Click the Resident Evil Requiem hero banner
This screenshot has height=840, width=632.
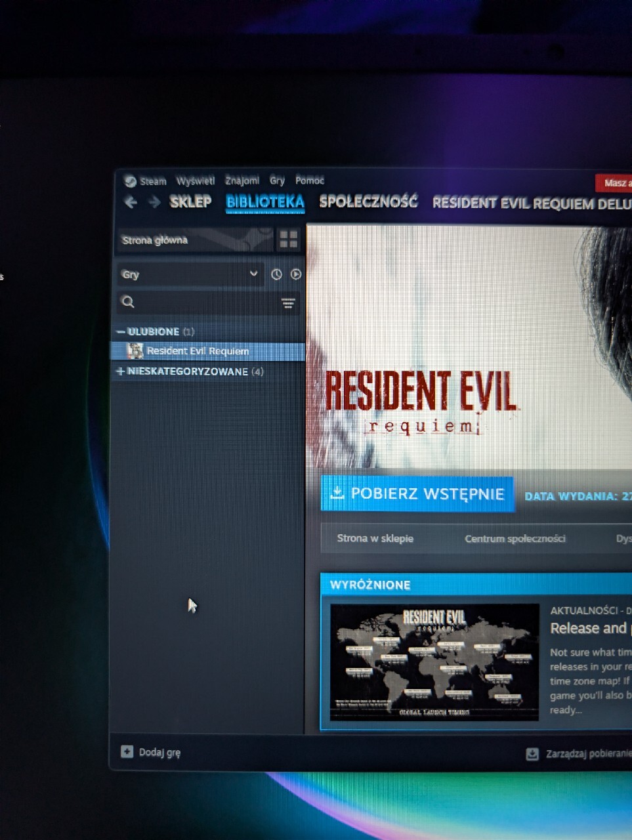point(469,348)
